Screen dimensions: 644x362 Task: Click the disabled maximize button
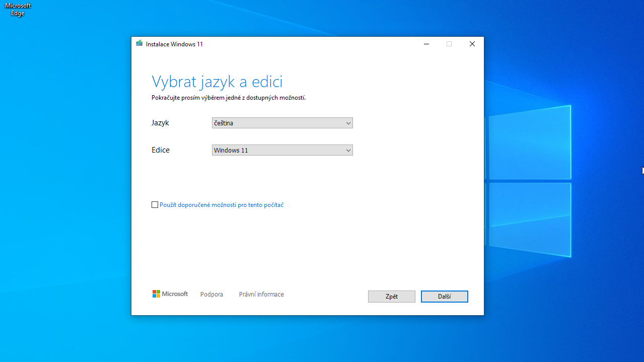point(449,44)
